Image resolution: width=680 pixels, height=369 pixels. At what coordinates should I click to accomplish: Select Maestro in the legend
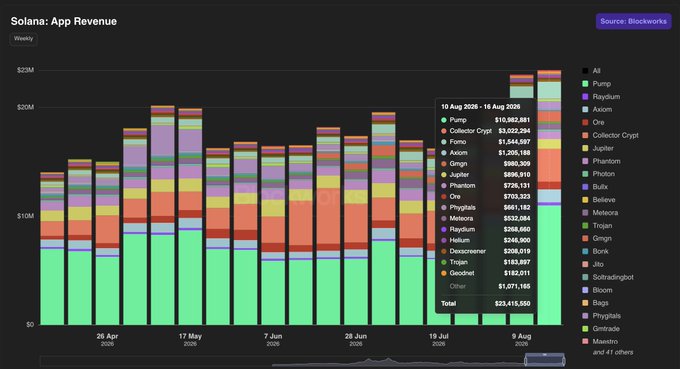tap(600, 342)
